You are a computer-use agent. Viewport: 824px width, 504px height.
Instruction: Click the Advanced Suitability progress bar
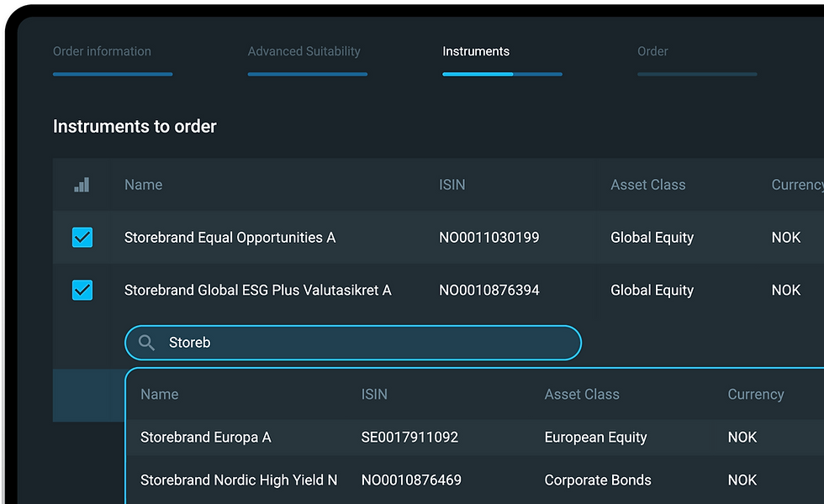pos(308,74)
